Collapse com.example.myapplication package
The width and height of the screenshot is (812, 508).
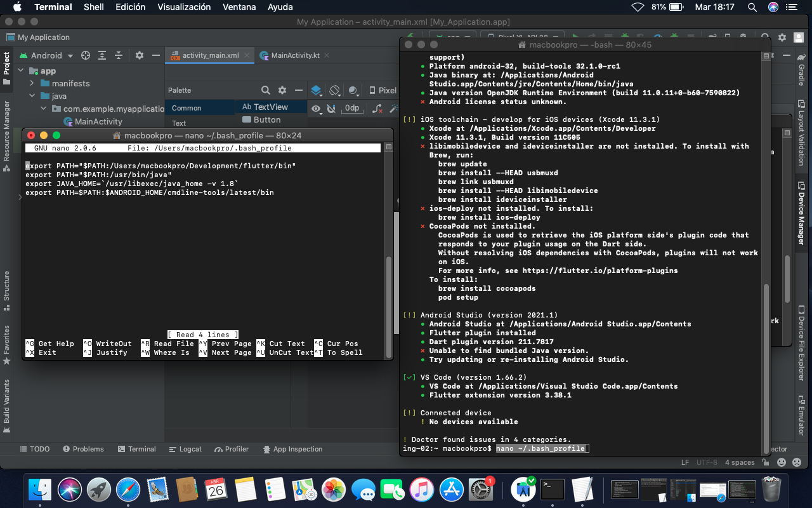(x=43, y=109)
